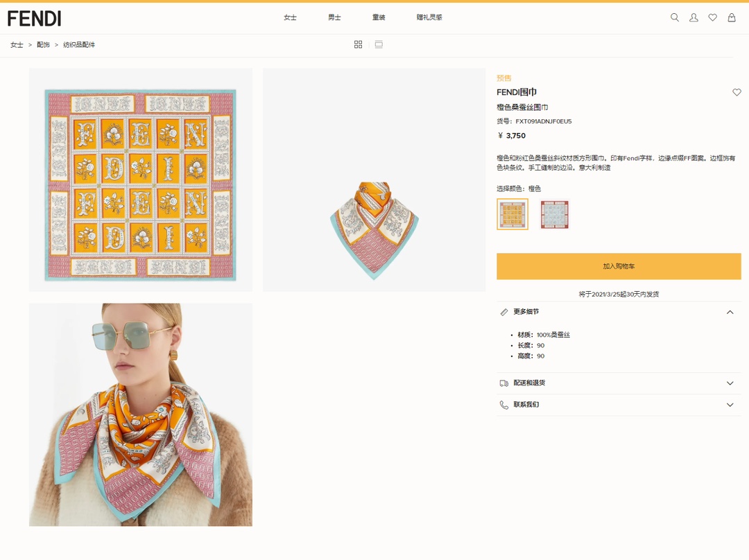The height and width of the screenshot is (560, 749).
Task: Open wishlist heart icon in header
Action: (x=712, y=17)
